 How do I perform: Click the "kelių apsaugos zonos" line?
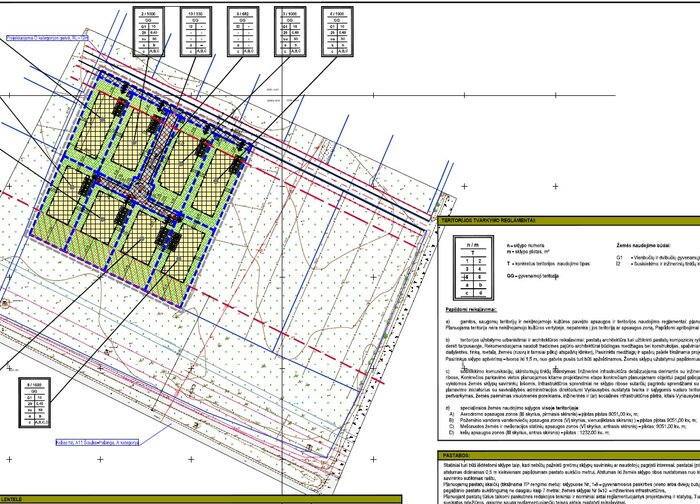(529, 433)
